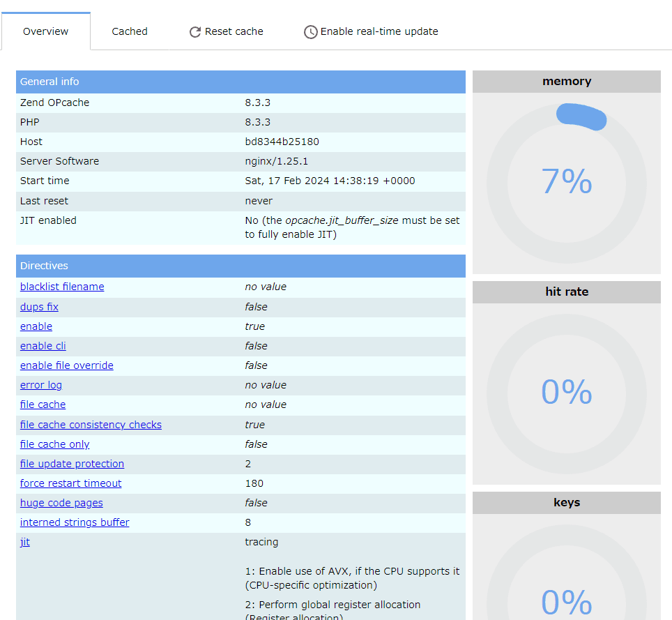The image size is (672, 620).
Task: Click the memory usage gauge showing 7%
Action: click(566, 181)
